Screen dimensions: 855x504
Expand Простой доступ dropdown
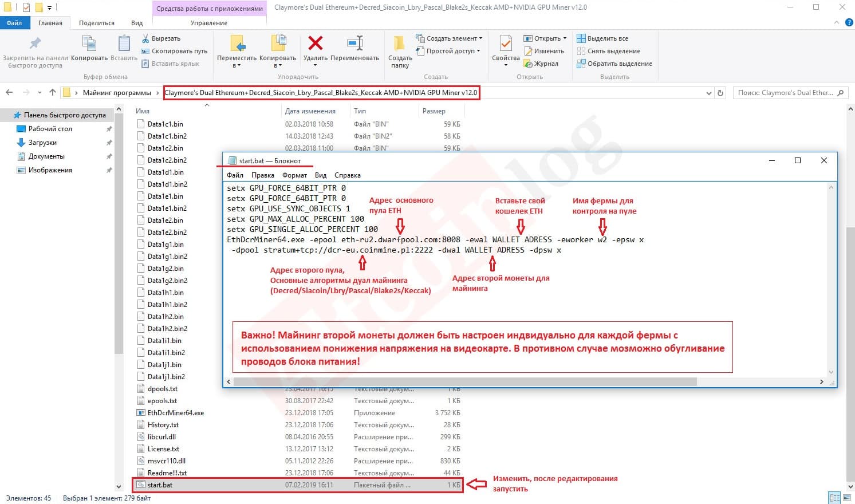[448, 51]
